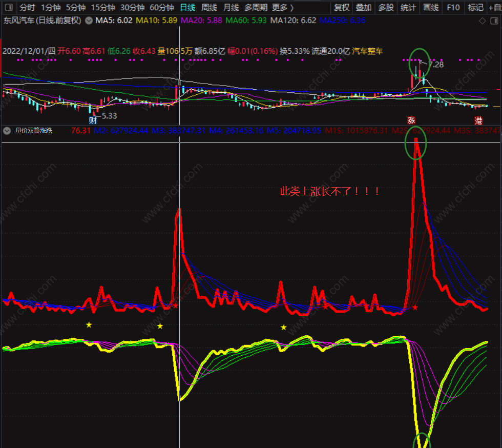
Task: Switch to 日线 daily chart
Action: tap(187, 7)
